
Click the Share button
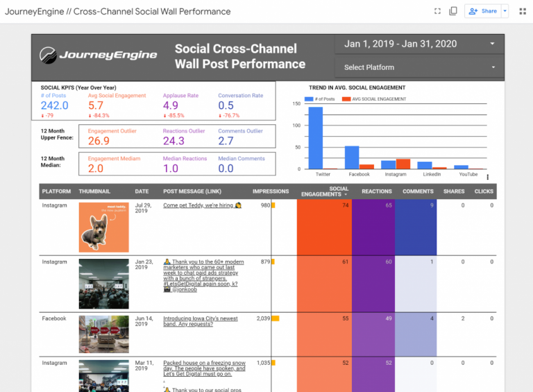point(483,11)
